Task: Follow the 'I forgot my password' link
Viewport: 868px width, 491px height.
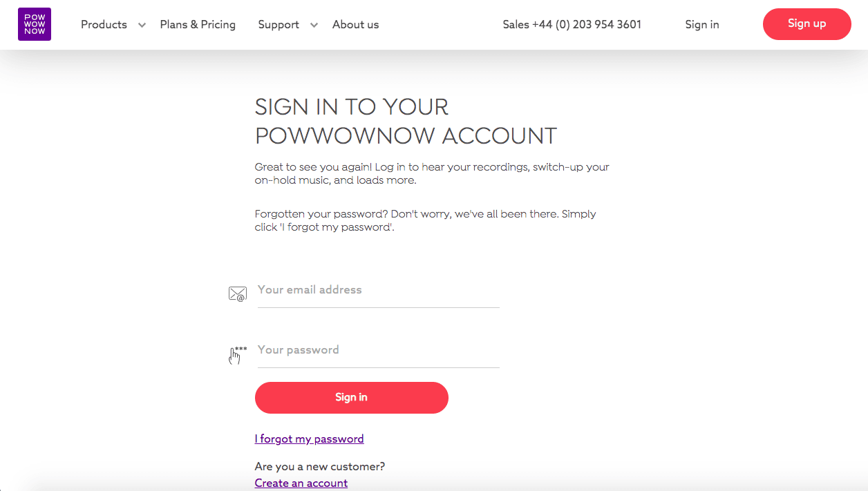Action: (x=309, y=439)
